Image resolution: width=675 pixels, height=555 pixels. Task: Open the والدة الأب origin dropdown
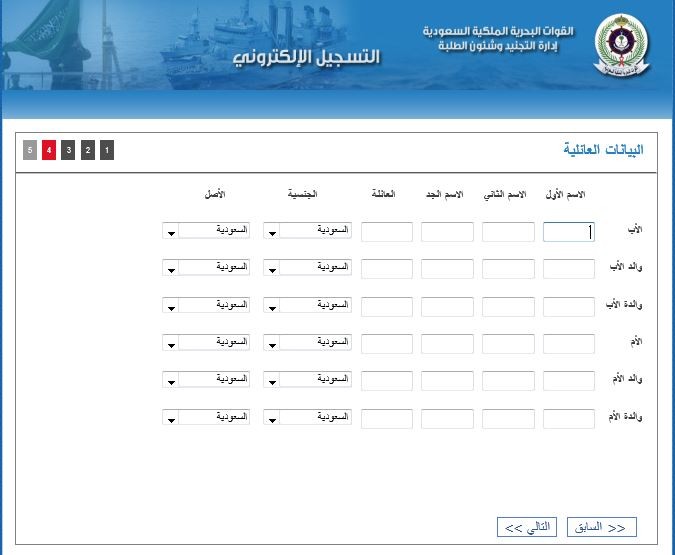tap(206, 305)
